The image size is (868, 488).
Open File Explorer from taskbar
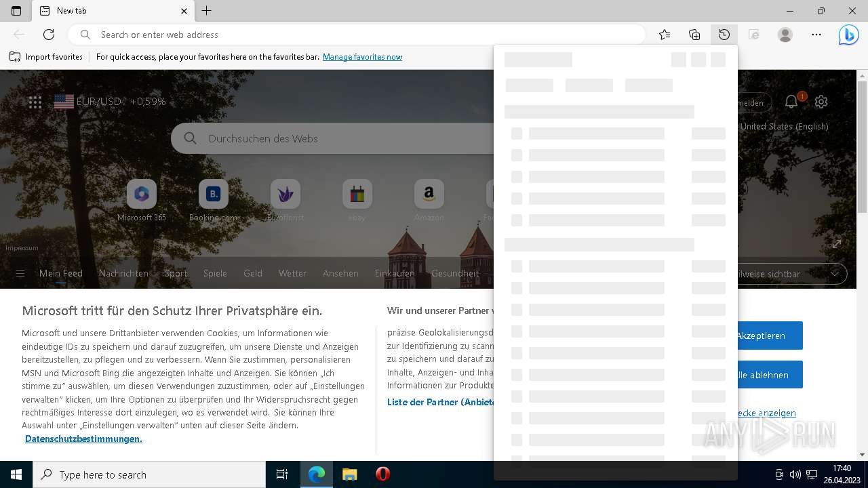pyautogui.click(x=349, y=474)
